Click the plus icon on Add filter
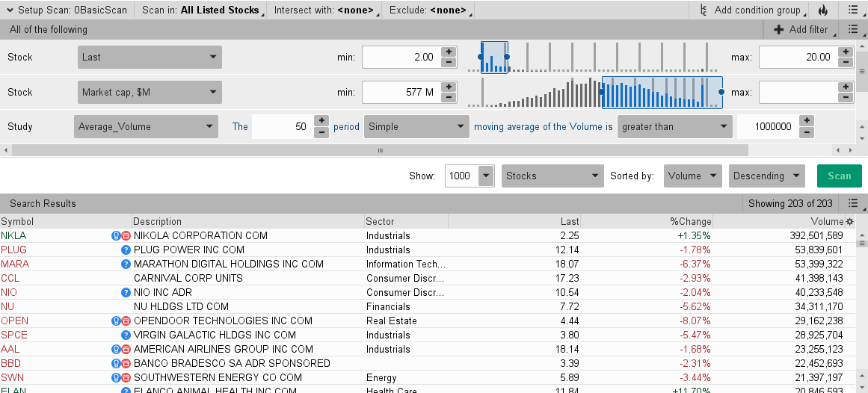This screenshot has height=393, width=868. pos(779,29)
